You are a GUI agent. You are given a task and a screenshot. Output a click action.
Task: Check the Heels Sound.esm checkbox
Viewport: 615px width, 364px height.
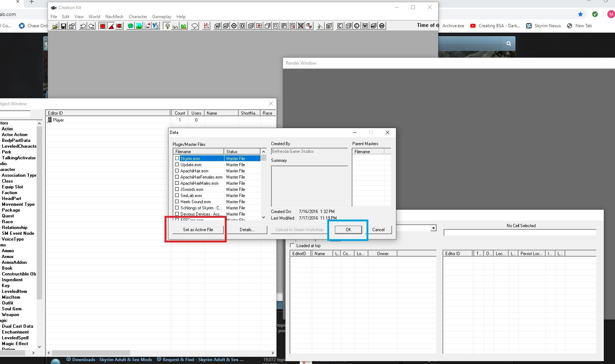click(177, 202)
